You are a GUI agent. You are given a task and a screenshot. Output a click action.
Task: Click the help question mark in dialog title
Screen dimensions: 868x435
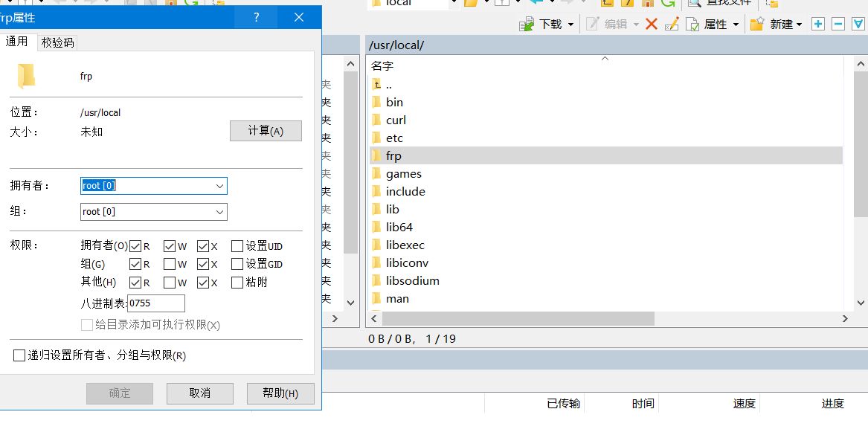(257, 17)
